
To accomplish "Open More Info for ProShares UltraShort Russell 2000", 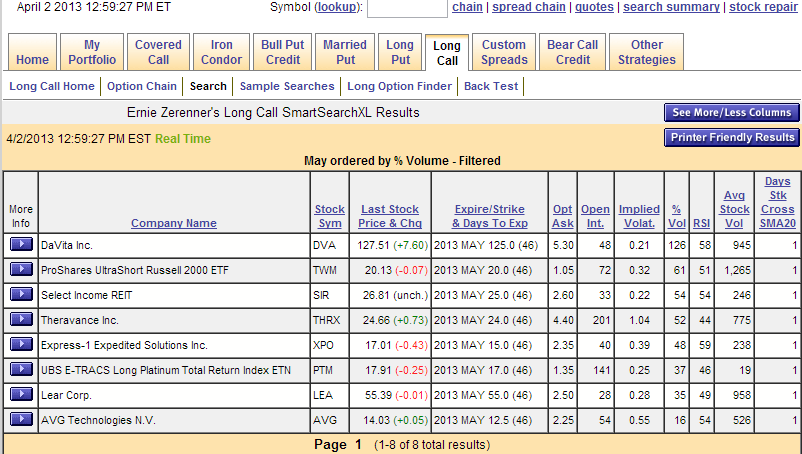I will pos(21,269).
